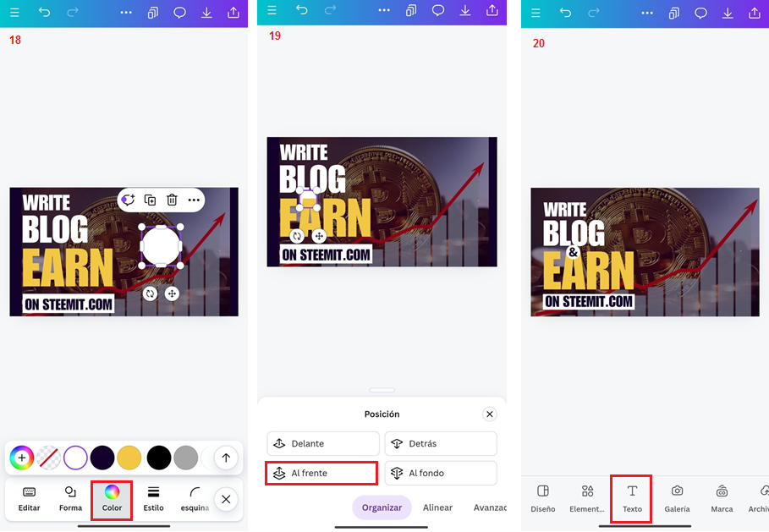
Task: Open Elementos tab in bottom navigation
Action: pyautogui.click(x=587, y=499)
